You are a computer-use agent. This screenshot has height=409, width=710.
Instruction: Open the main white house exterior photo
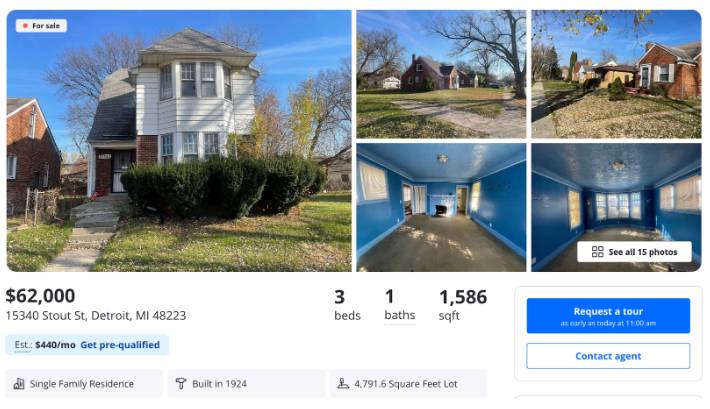click(x=179, y=141)
